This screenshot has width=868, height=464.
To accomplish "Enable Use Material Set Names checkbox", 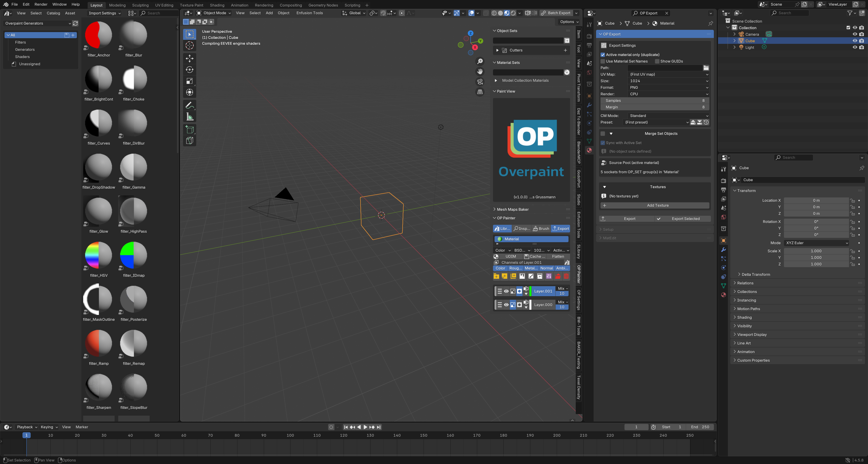I will (603, 61).
